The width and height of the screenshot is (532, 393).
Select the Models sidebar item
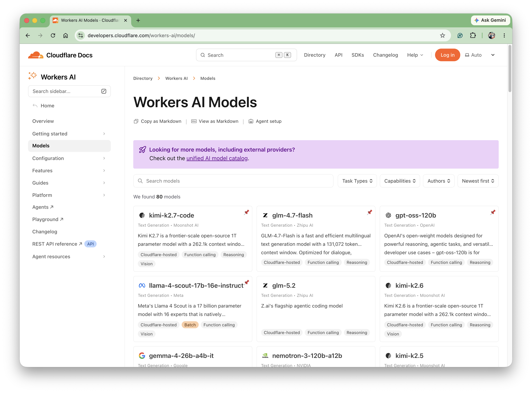[x=69, y=146]
